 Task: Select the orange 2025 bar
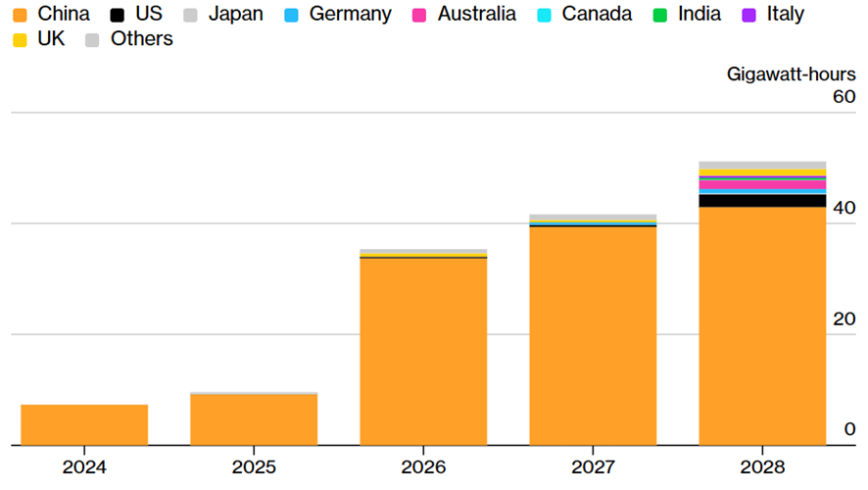[x=254, y=419]
